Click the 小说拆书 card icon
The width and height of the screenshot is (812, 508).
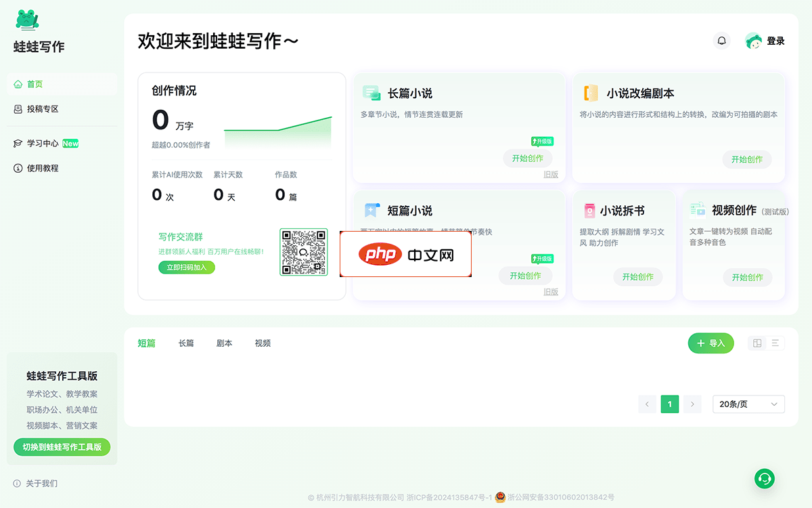click(589, 211)
